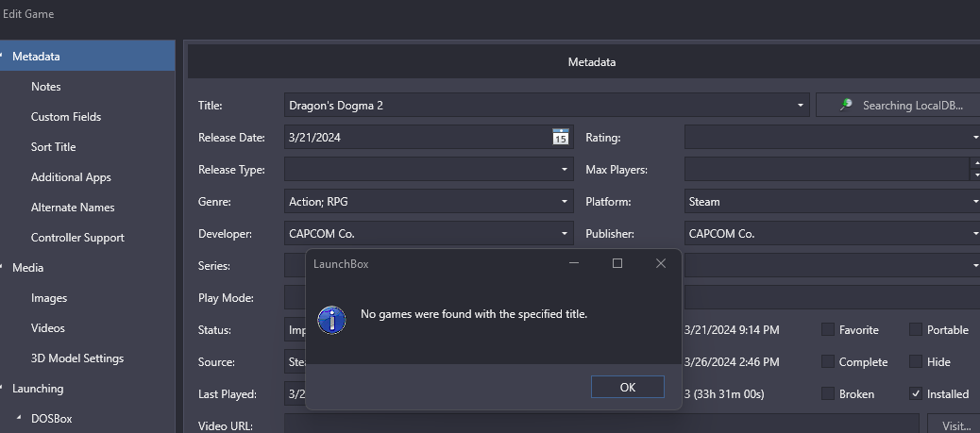
Task: Select Metadata in the sidebar
Action: pos(88,57)
